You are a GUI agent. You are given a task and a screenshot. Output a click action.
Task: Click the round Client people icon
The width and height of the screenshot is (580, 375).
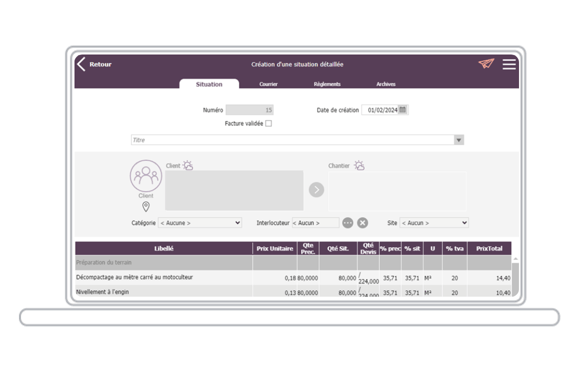146,176
